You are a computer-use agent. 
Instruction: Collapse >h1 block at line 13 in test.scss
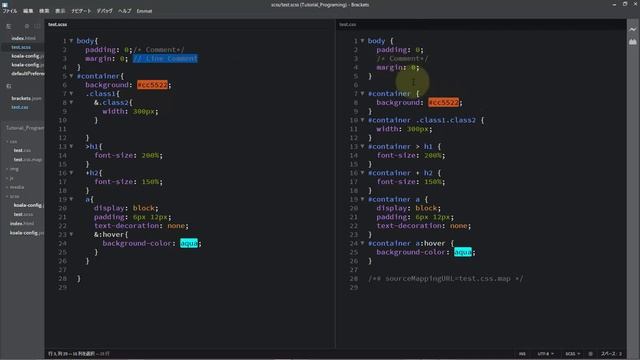pyautogui.click(x=71, y=146)
